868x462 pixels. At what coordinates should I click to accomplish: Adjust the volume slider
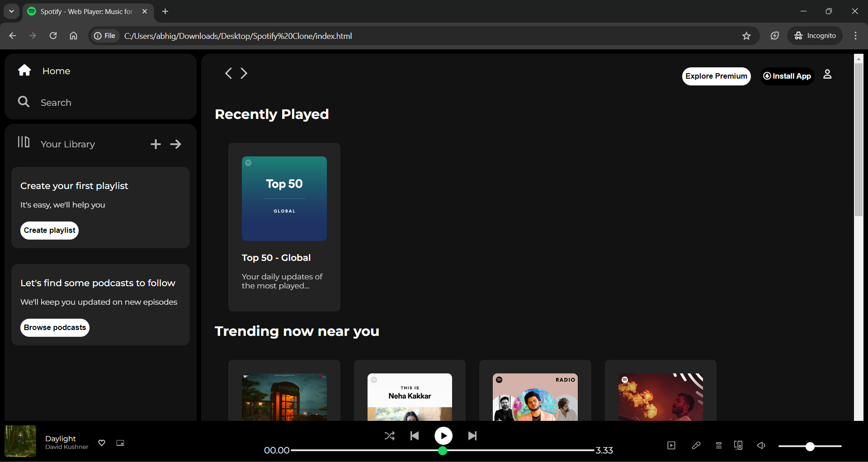pyautogui.click(x=809, y=446)
